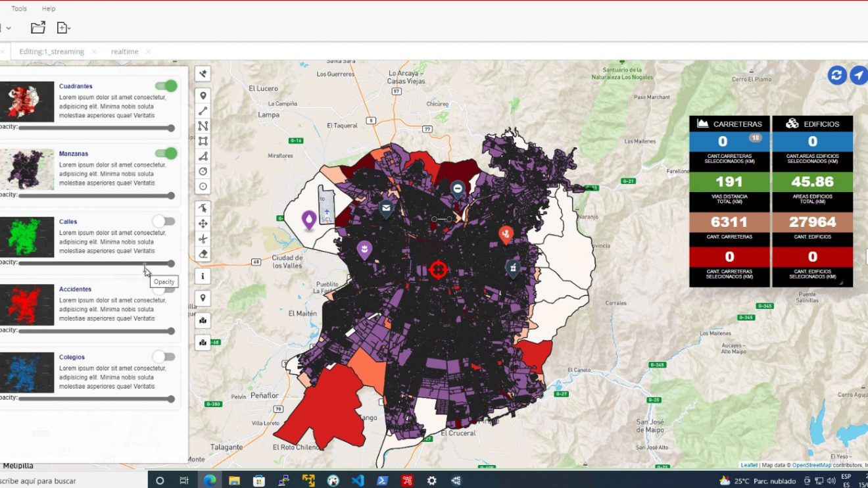Click the location pin button below info

(x=203, y=299)
